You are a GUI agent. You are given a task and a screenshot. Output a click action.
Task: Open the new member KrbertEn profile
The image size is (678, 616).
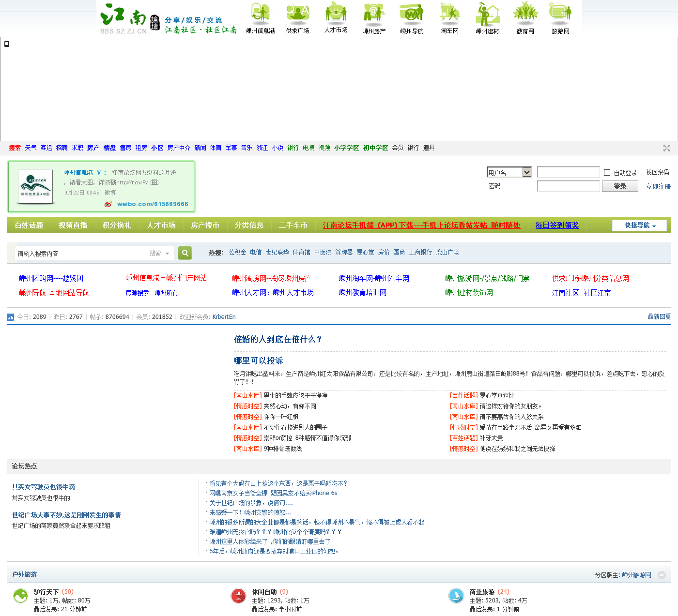tap(224, 317)
